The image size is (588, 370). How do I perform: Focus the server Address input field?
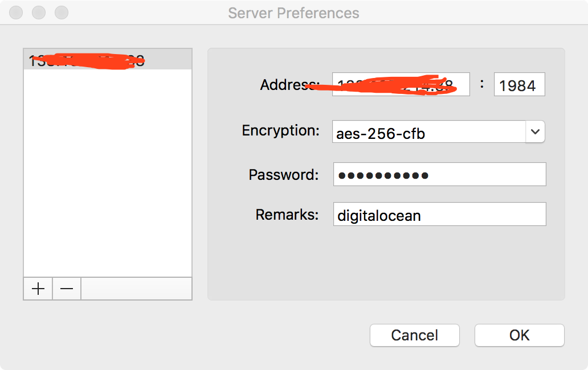[x=401, y=84]
